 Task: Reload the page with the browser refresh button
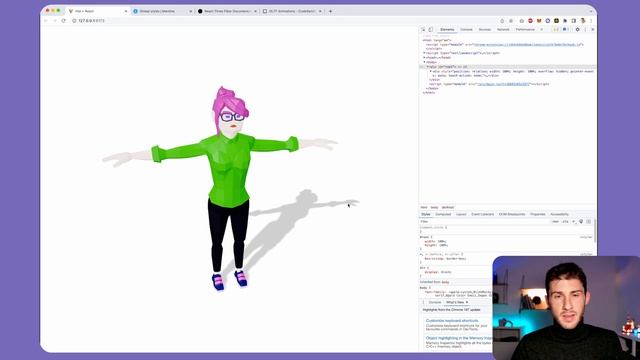[x=63, y=20]
